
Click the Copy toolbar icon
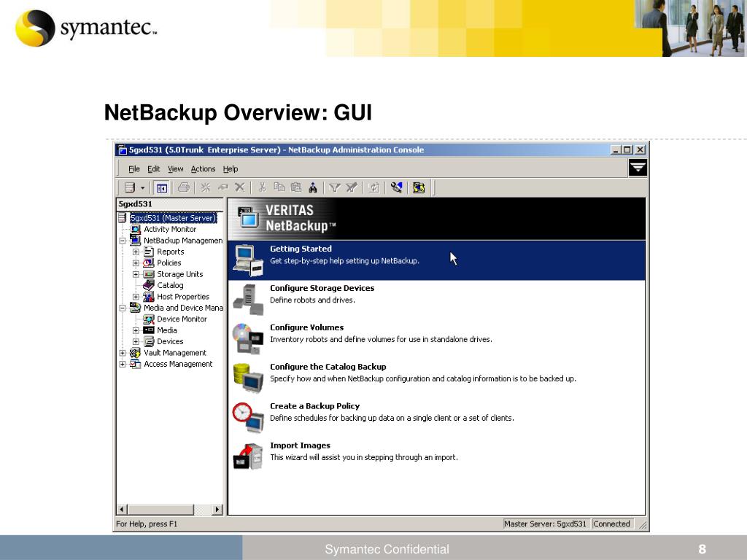point(279,187)
